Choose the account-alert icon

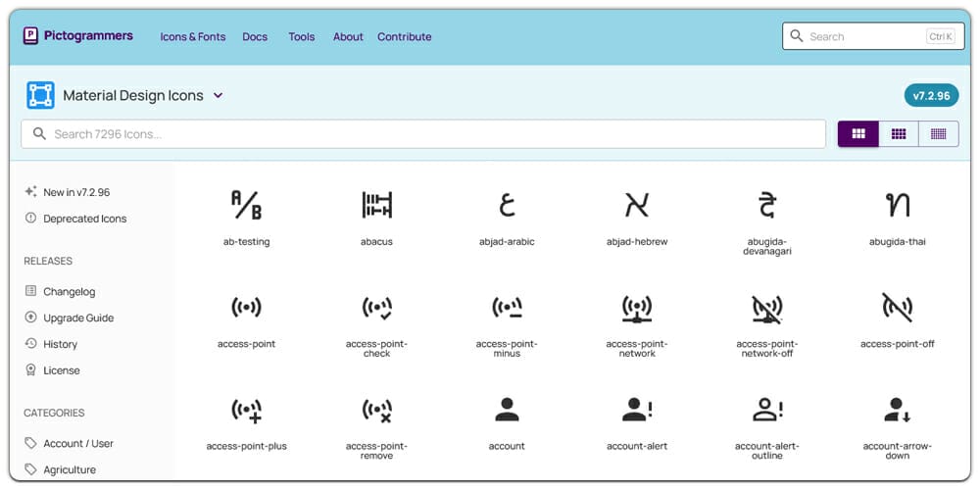click(637, 410)
